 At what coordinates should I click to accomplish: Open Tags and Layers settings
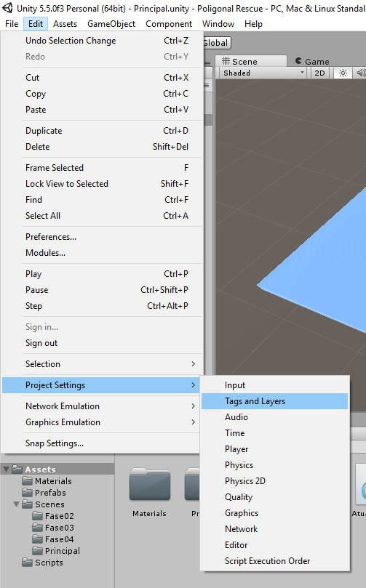[275, 401]
